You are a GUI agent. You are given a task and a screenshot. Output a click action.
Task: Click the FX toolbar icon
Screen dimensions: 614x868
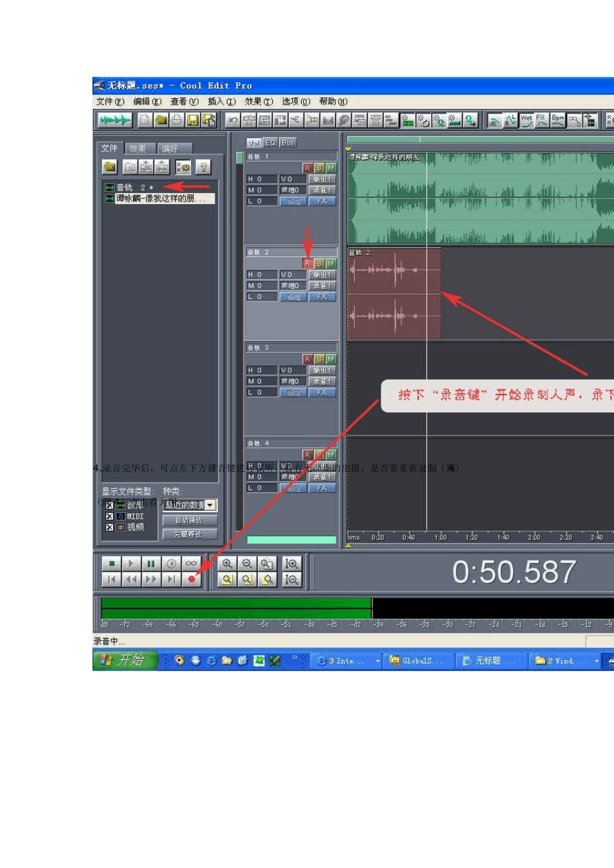point(542,120)
